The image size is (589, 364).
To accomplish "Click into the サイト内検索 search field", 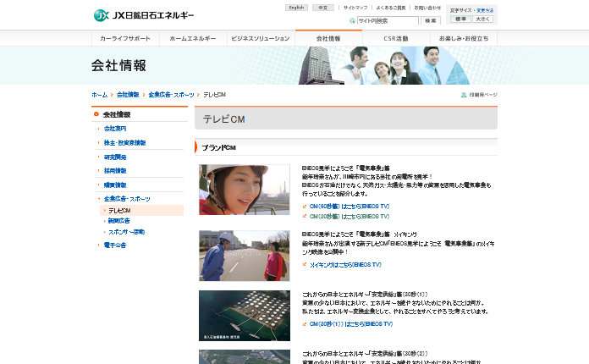I will 388,20.
